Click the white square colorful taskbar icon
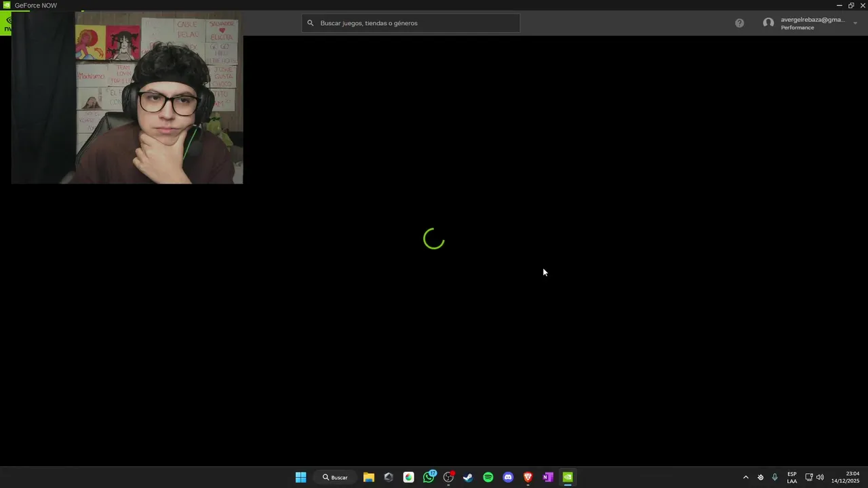 click(x=408, y=477)
